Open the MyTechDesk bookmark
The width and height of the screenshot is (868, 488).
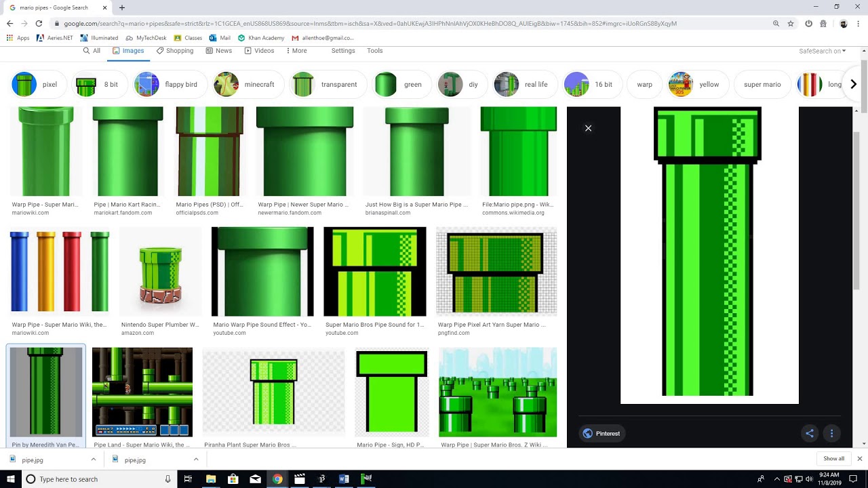(146, 38)
